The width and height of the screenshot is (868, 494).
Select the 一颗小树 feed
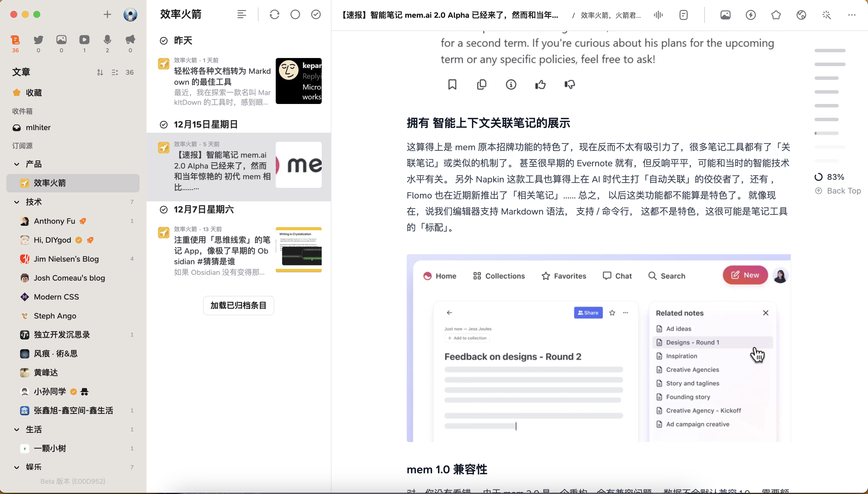[73, 448]
